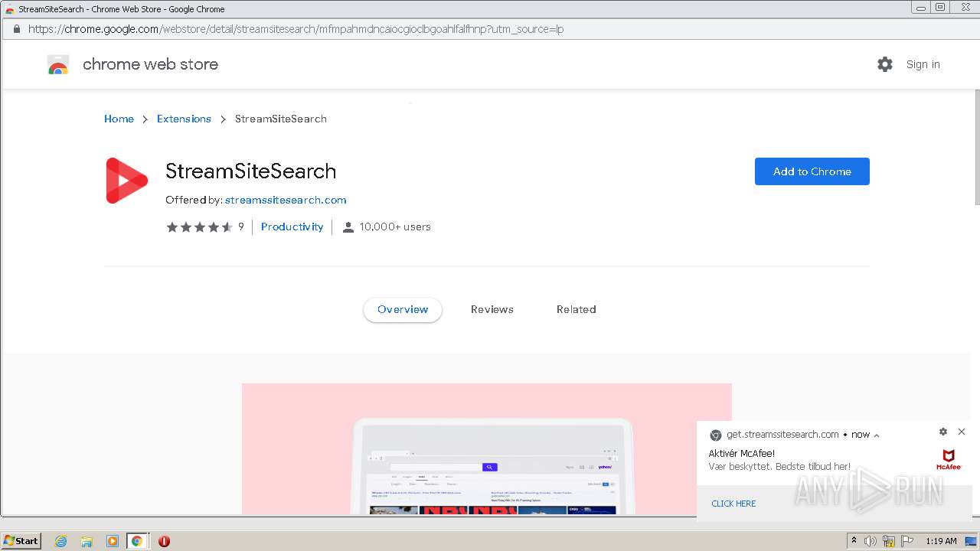Open notification settings gear in McAfee popup

(943, 432)
